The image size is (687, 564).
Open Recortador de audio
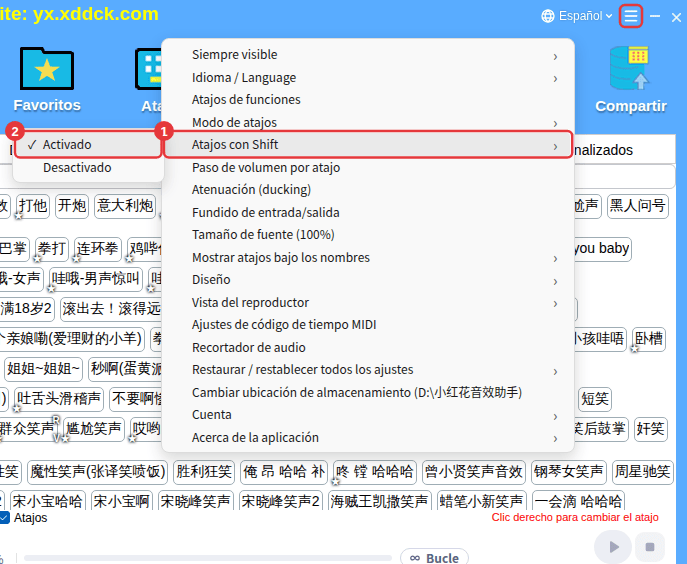click(368, 348)
